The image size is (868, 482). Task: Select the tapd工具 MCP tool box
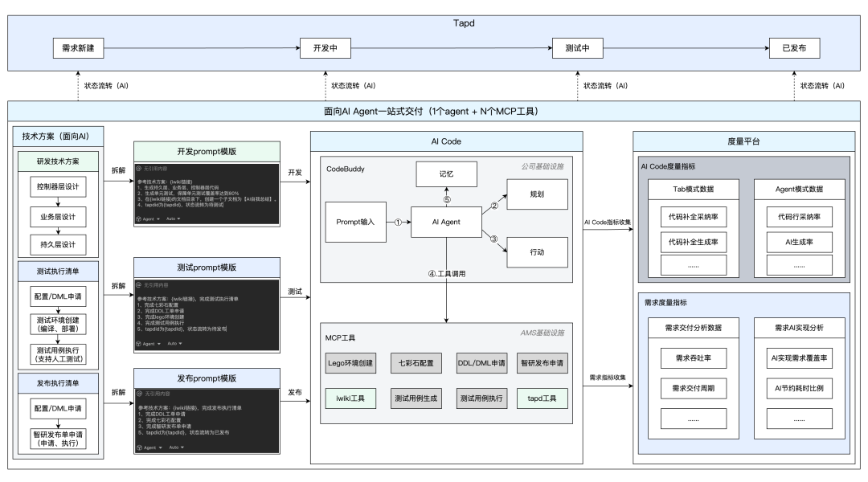point(542,398)
